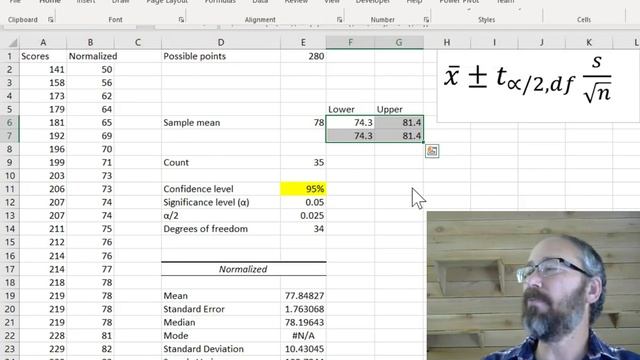This screenshot has width=640, height=360.
Task: Select column C header
Action: pyautogui.click(x=138, y=42)
